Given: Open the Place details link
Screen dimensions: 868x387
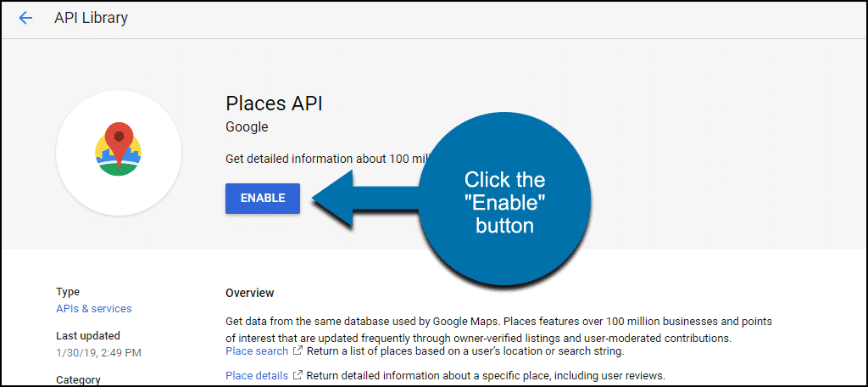Looking at the screenshot, I should (257, 375).
